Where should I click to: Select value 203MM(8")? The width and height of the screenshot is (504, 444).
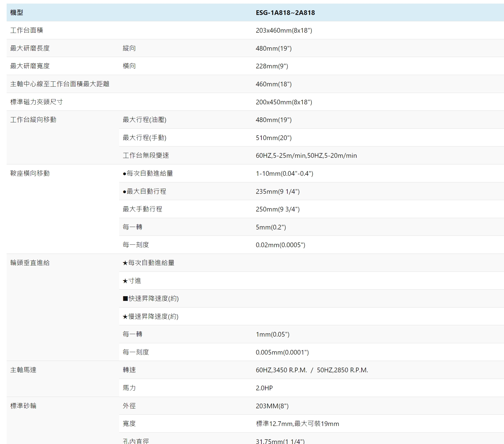tap(272, 406)
